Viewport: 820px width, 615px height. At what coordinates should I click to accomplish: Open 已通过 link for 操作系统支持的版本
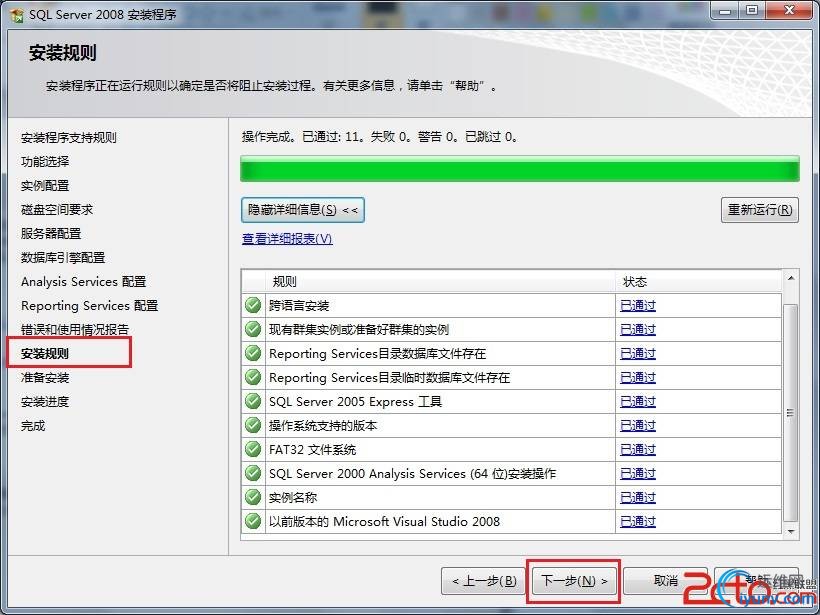coord(637,426)
